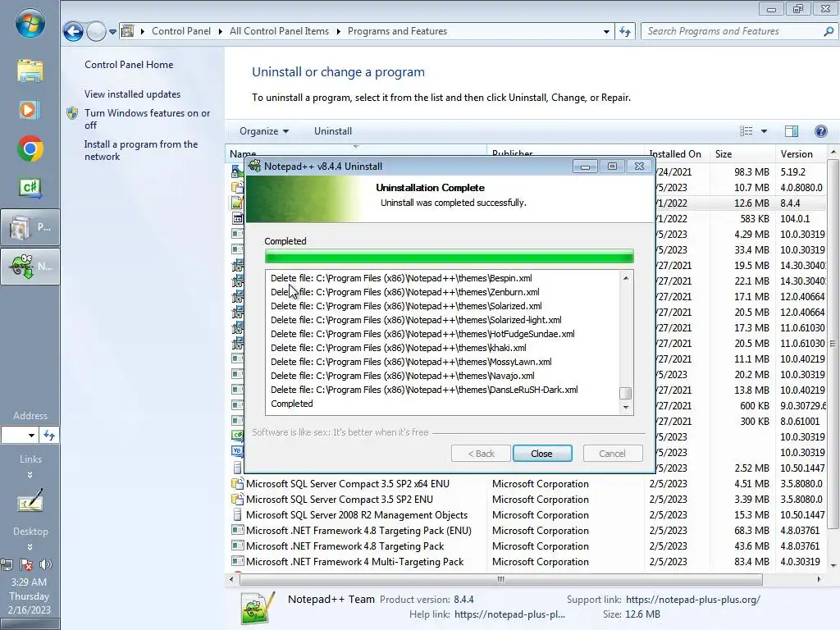Click the program list horizontal scrollbar thumb

pos(501,579)
